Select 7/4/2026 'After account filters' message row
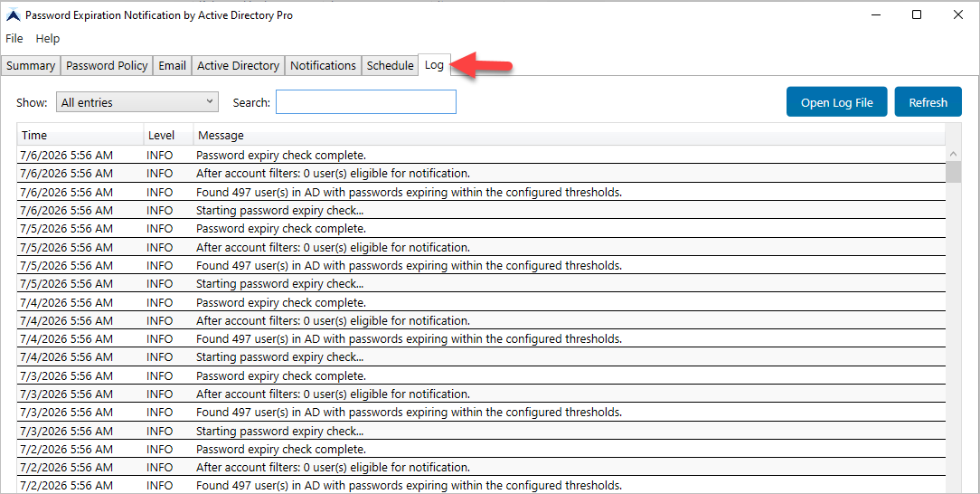Viewport: 980px width, 494px height. [481, 321]
